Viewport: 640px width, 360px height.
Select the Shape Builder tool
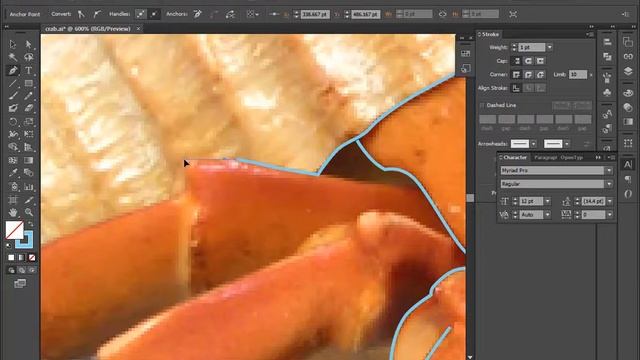[13, 147]
